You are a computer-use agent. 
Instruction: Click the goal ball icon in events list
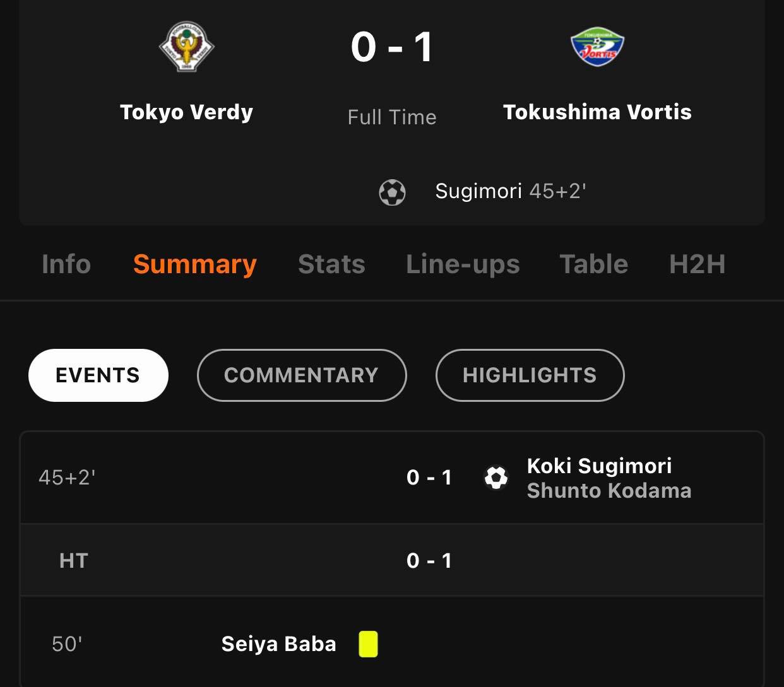coord(496,478)
